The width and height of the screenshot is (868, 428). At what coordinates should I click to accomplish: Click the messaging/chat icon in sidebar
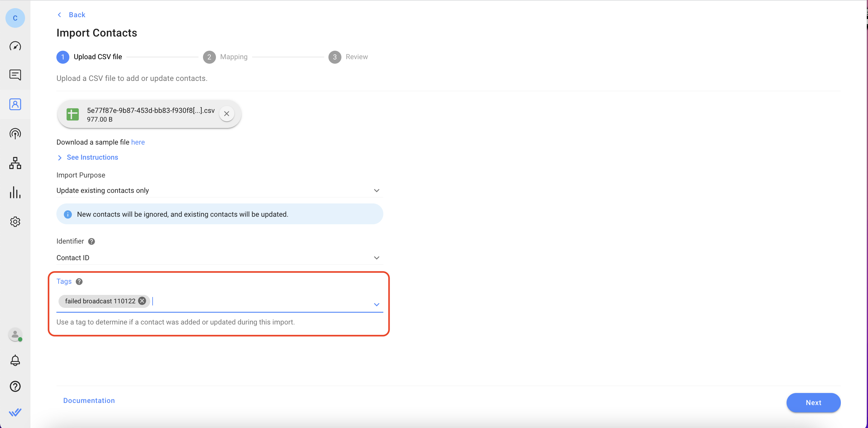click(15, 75)
